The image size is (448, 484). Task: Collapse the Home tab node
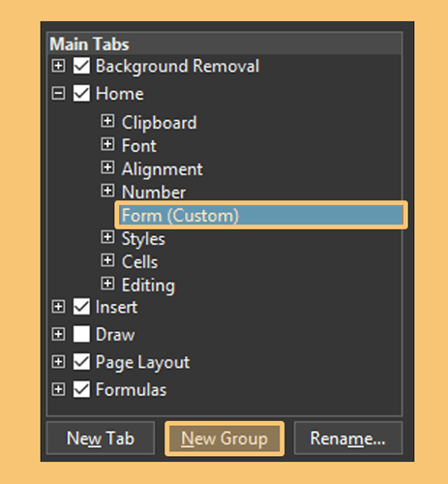[x=58, y=94]
